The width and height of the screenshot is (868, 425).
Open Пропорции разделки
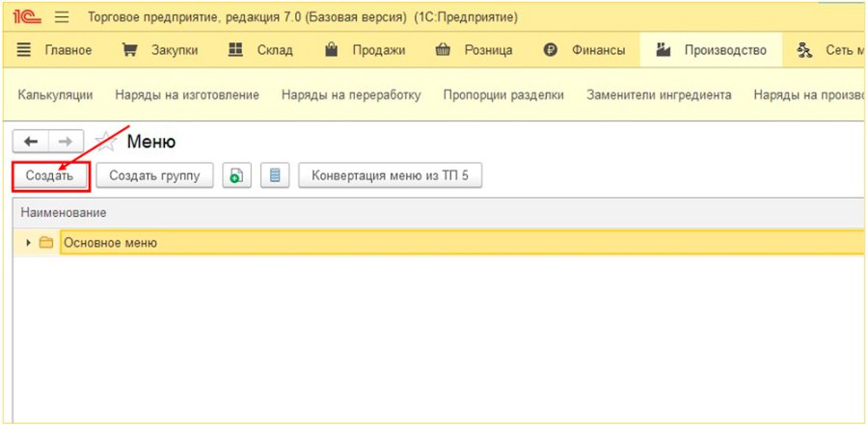coord(503,95)
